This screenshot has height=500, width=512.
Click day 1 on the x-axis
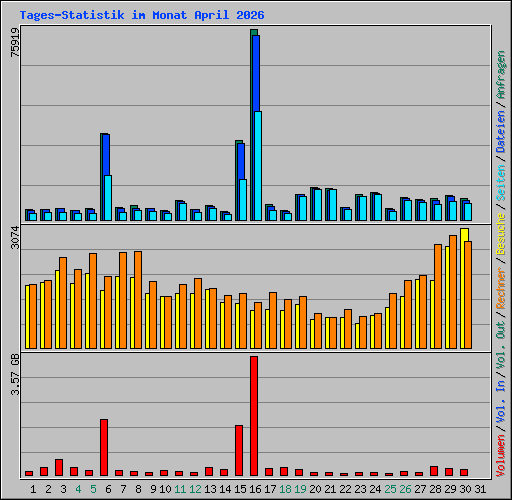tap(33, 489)
